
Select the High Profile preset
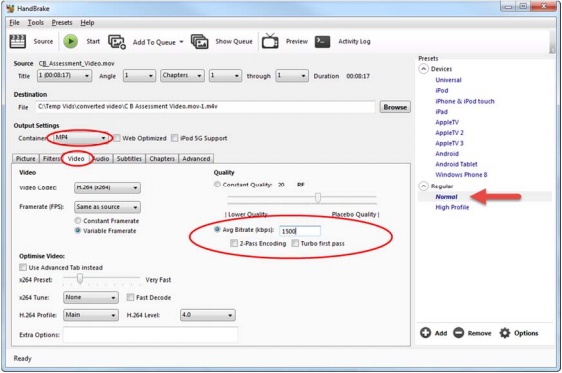tap(452, 207)
